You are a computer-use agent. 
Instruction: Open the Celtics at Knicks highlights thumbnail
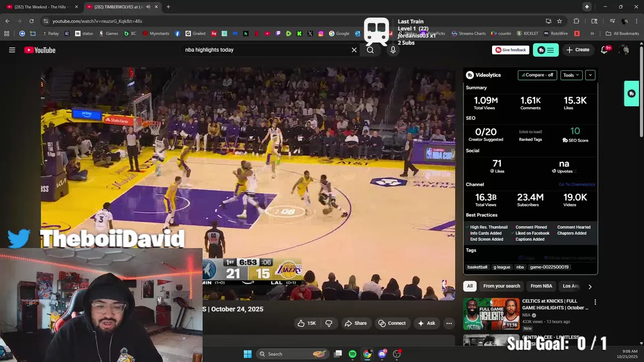(491, 314)
